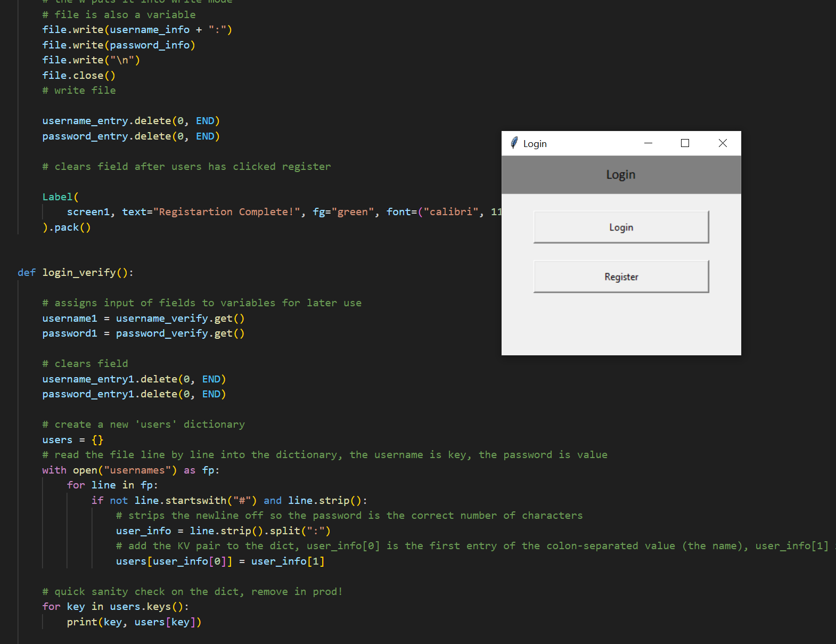Screen dimensions: 836x644
Task: Click the user_info = line.strip().split(":") line
Action: click(223, 531)
